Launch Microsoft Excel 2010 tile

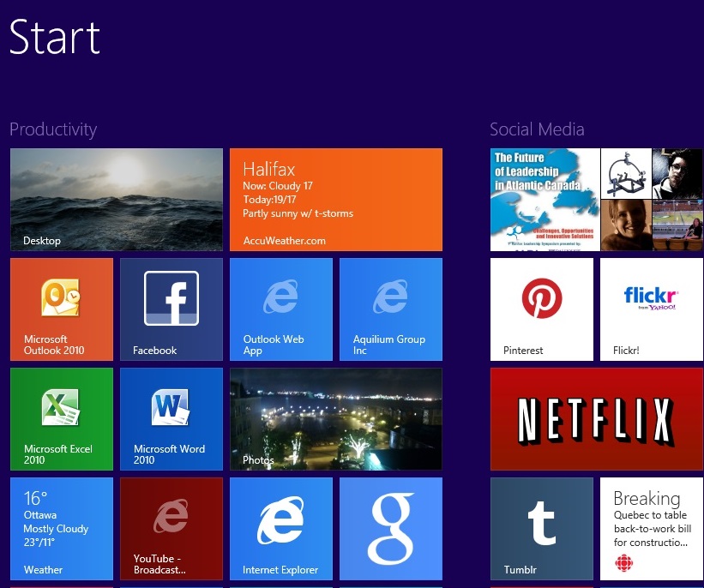[62, 419]
